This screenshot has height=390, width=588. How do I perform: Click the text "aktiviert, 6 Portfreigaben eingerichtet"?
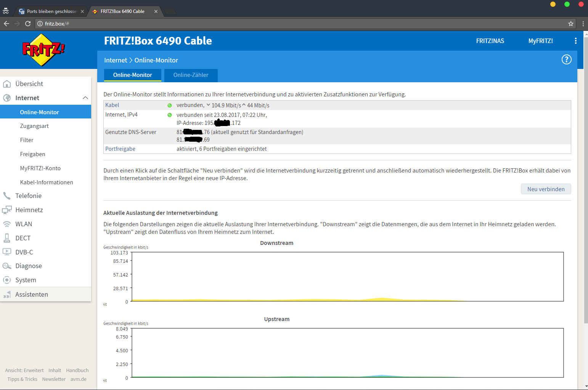[x=222, y=149]
